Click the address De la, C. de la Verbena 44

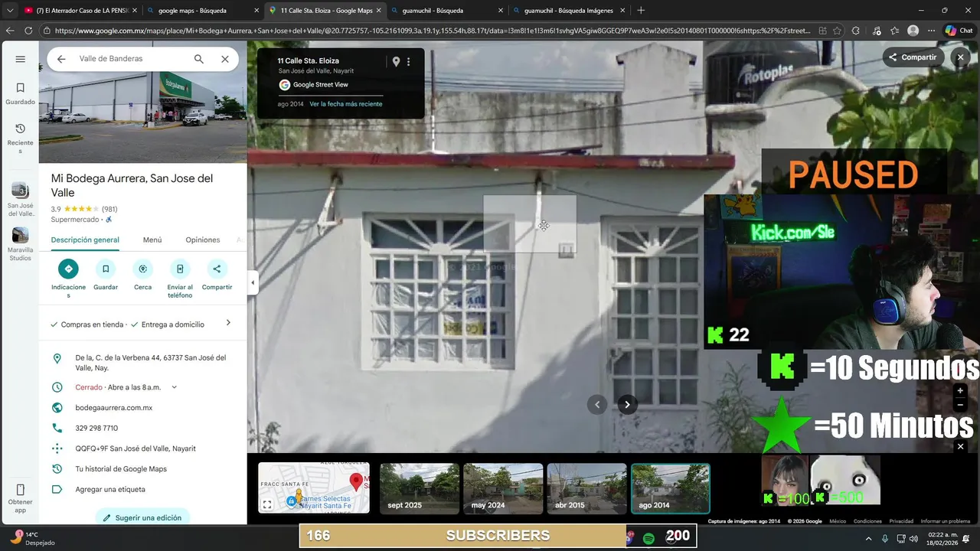[150, 363]
